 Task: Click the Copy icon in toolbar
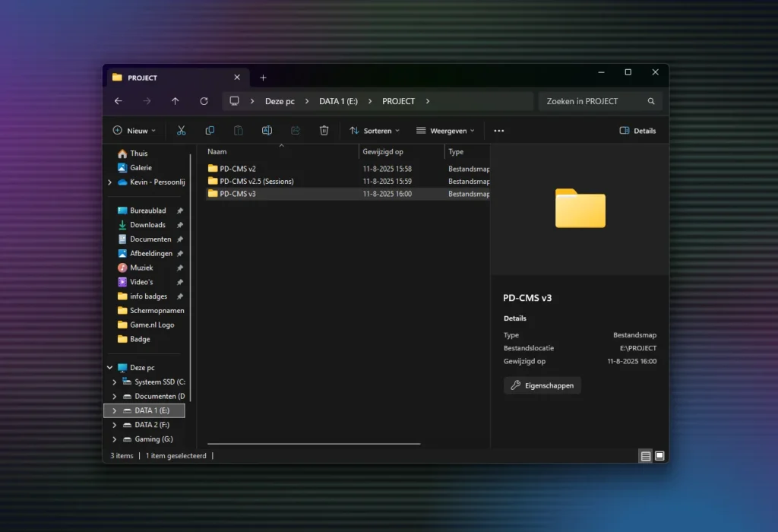pyautogui.click(x=210, y=131)
